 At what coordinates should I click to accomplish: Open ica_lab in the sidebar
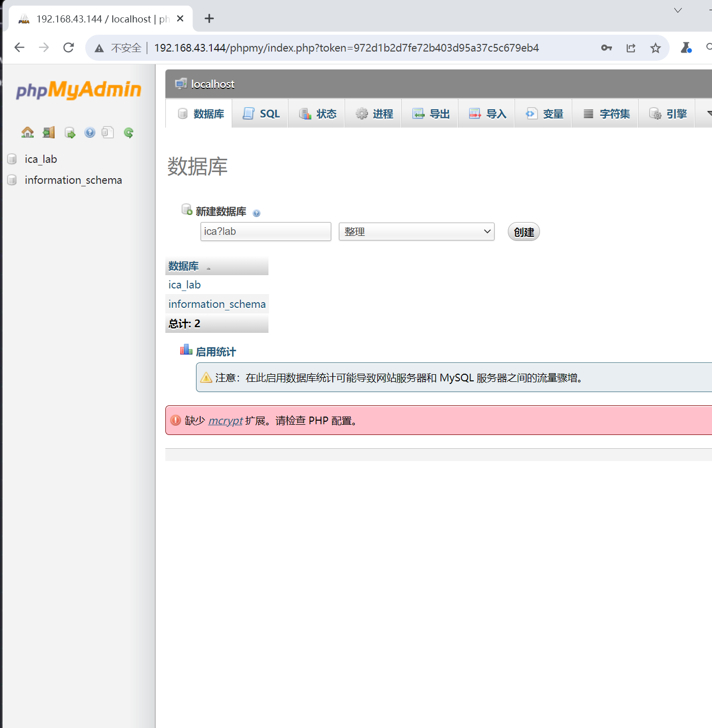click(41, 159)
